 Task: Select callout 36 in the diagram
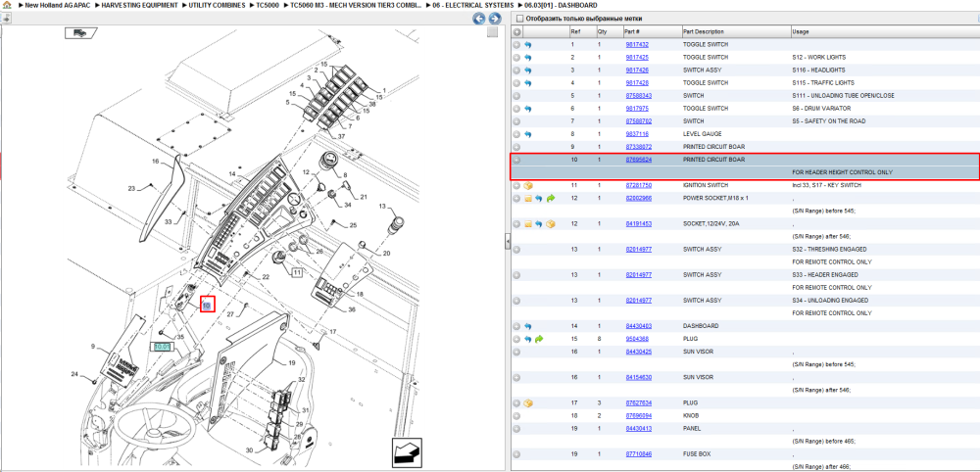352,309
